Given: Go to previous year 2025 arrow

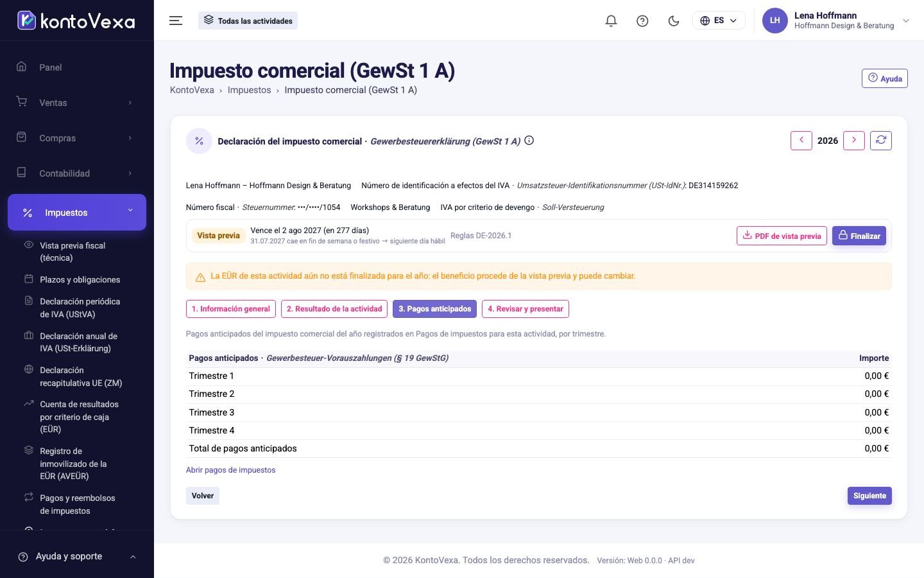Looking at the screenshot, I should (801, 141).
